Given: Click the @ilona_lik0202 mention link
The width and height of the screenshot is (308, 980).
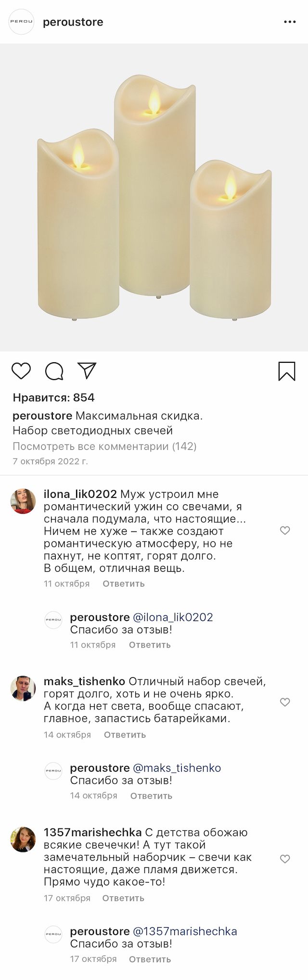Looking at the screenshot, I should click(173, 617).
